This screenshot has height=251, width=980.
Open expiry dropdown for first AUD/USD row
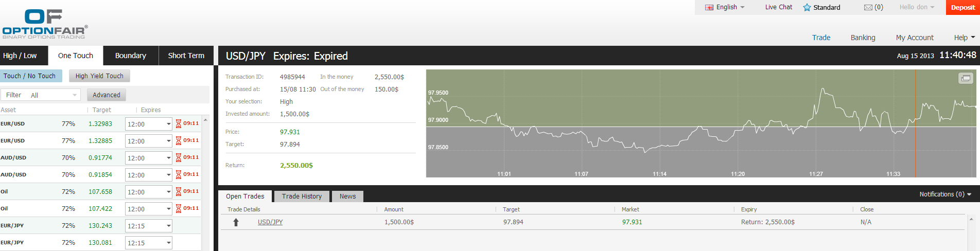point(168,158)
